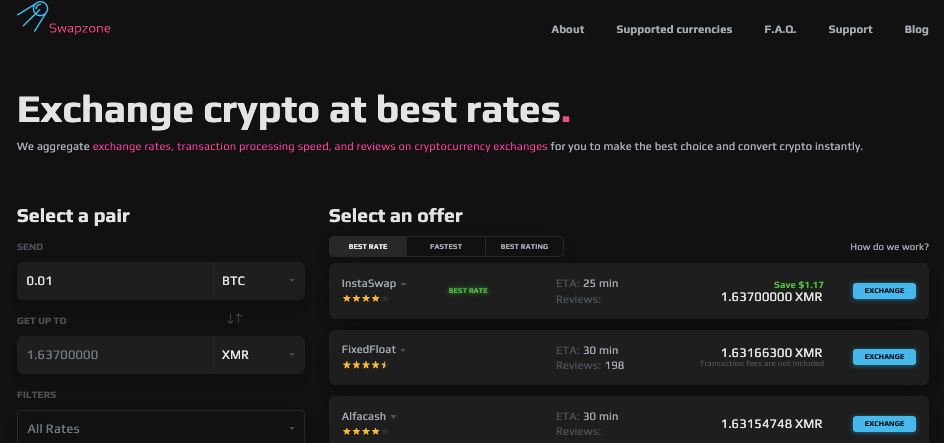Switch to Fastest sorting tab

[x=446, y=247]
